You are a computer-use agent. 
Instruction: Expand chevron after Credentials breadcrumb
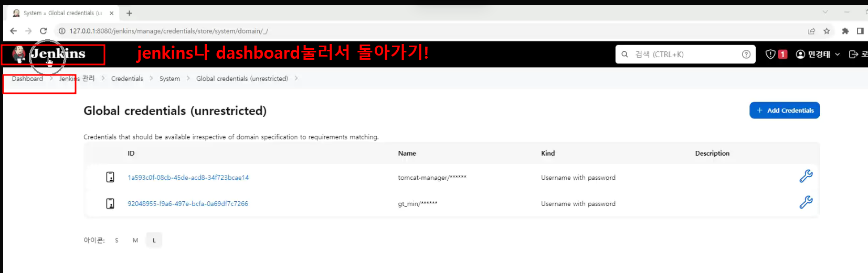[151, 78]
